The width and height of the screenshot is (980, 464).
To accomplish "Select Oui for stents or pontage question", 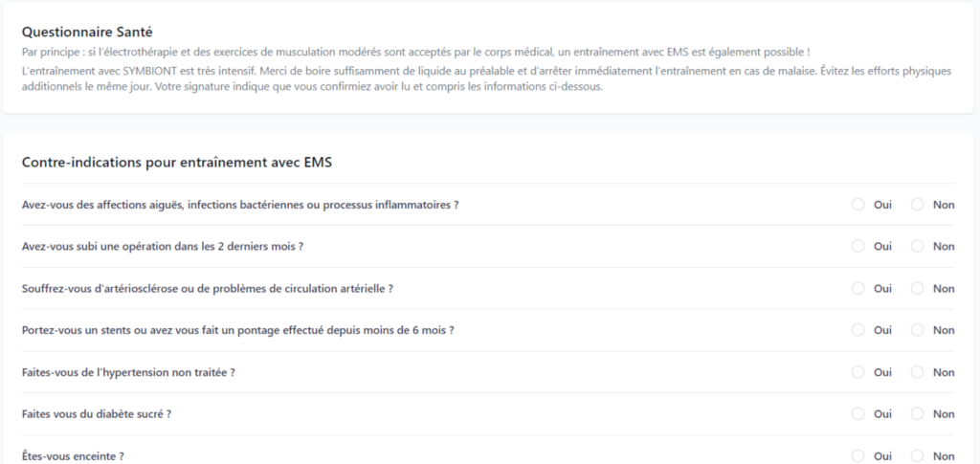I will pos(857,330).
